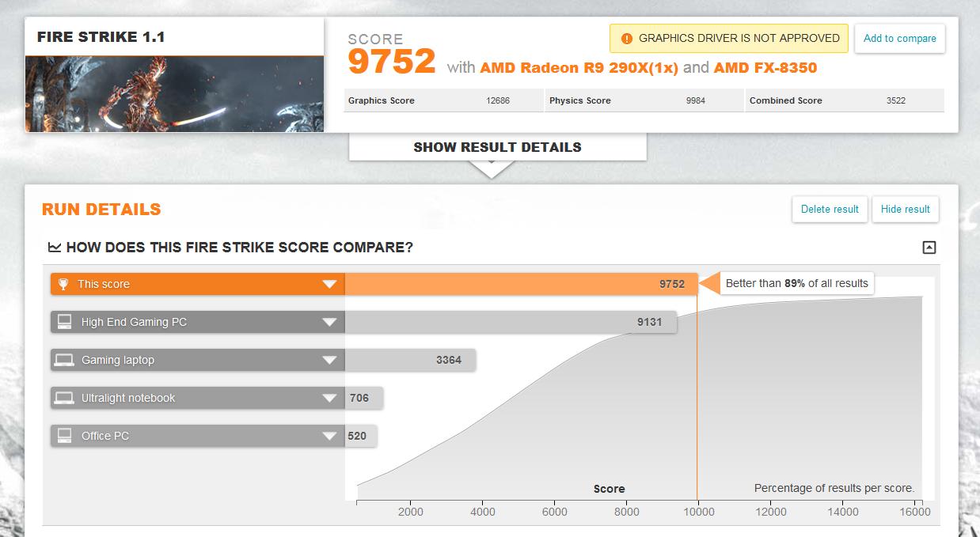The height and width of the screenshot is (537, 980).
Task: Collapse the score comparison section with the corner toggle
Action: click(929, 248)
